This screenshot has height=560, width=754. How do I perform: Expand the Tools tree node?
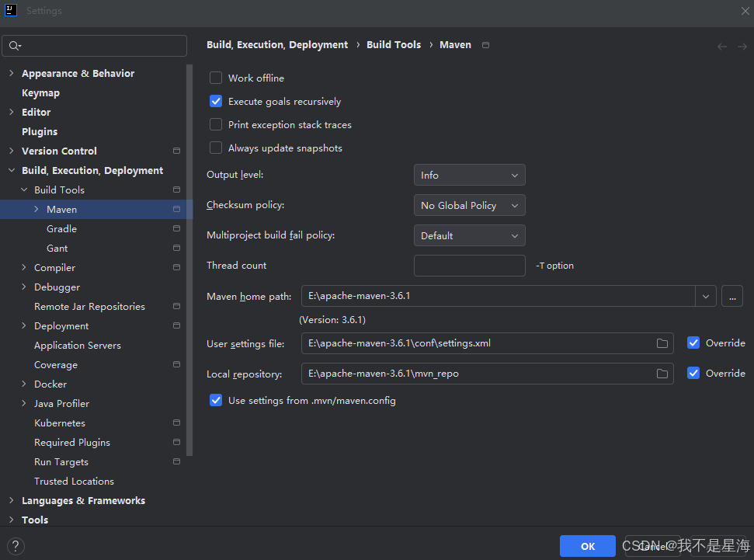pos(12,520)
